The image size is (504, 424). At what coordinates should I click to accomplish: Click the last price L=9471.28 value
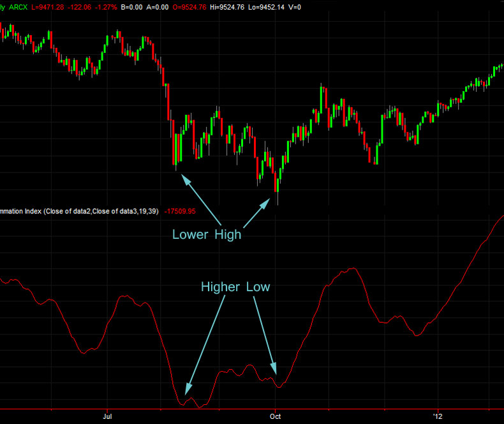coord(48,7)
